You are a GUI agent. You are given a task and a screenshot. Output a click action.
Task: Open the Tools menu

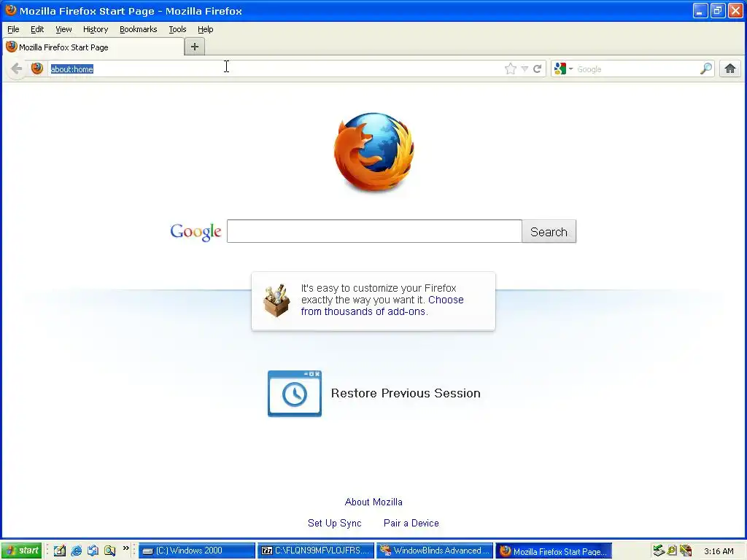pyautogui.click(x=177, y=29)
